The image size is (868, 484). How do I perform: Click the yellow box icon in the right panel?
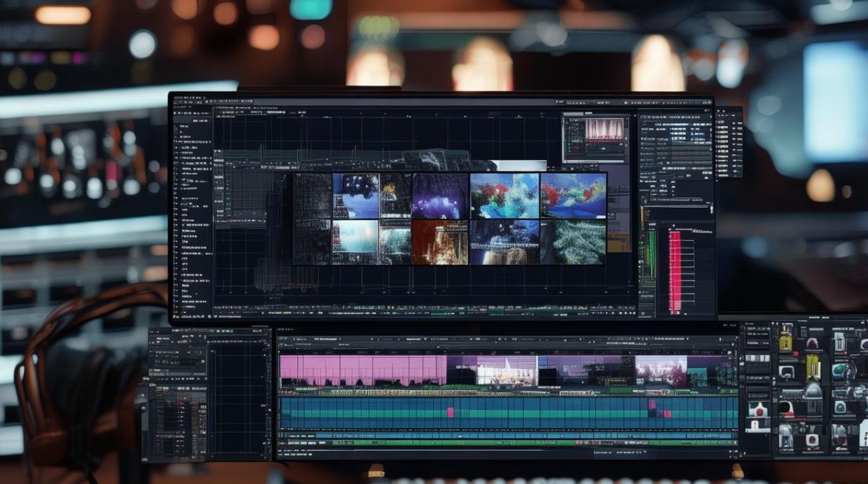click(x=785, y=343)
